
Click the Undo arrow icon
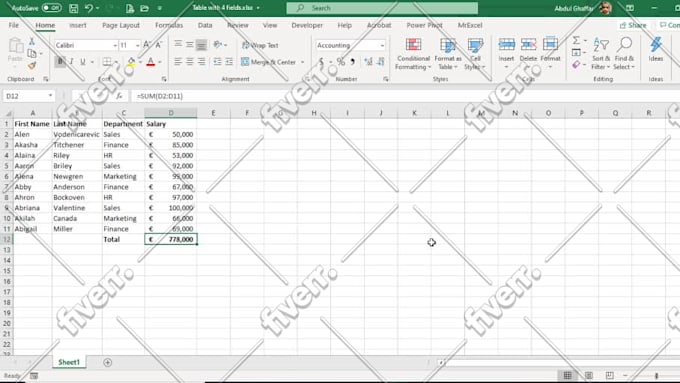(89, 8)
